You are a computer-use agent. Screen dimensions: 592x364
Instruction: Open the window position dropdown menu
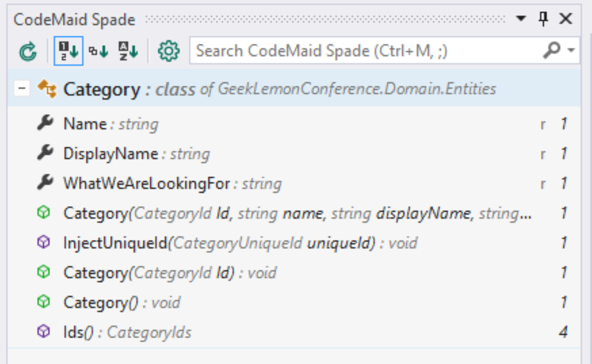click(x=521, y=19)
